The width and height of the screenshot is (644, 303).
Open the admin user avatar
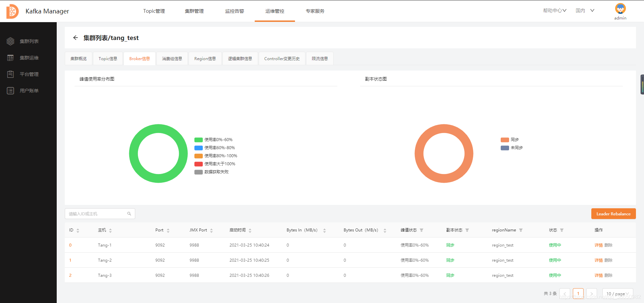620,8
